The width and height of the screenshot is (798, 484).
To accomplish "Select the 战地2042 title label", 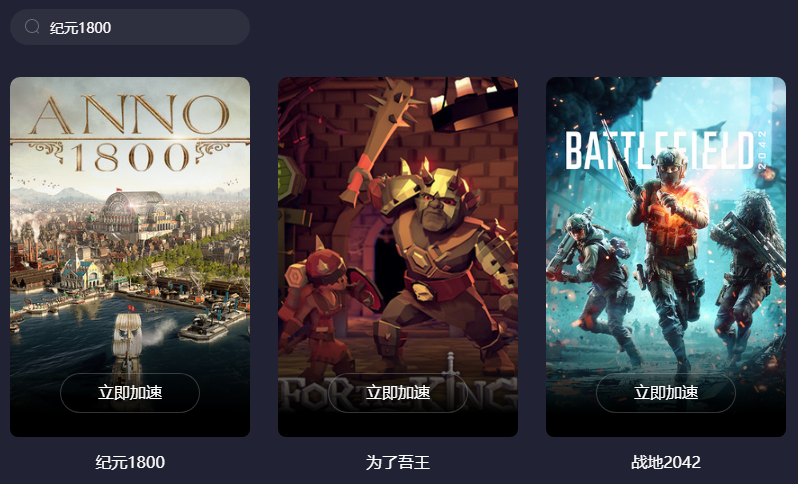I will pos(666,462).
